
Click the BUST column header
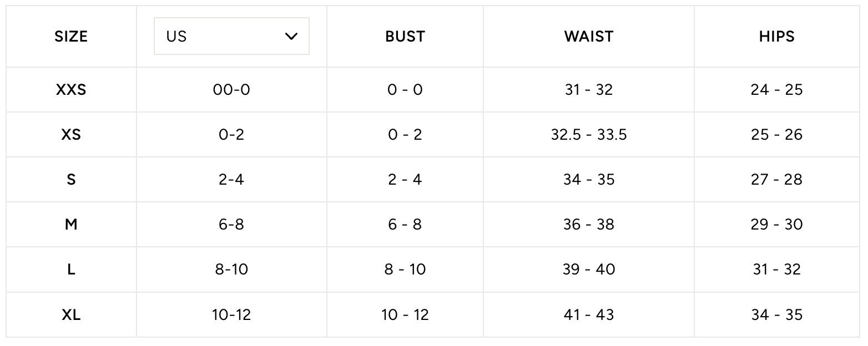coord(405,37)
